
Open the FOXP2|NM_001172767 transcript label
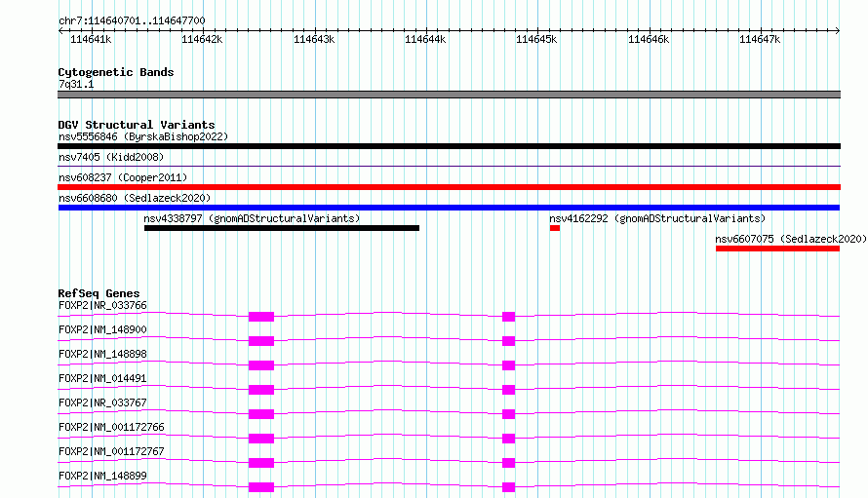[x=111, y=451]
